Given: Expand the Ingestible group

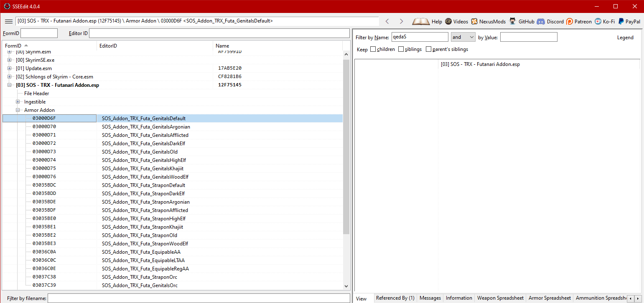Looking at the screenshot, I should point(18,102).
